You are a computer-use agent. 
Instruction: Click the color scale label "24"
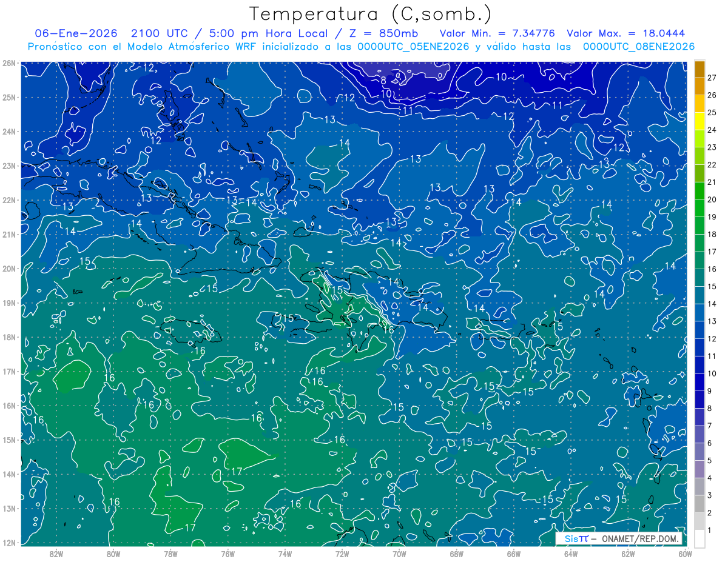coord(712,130)
